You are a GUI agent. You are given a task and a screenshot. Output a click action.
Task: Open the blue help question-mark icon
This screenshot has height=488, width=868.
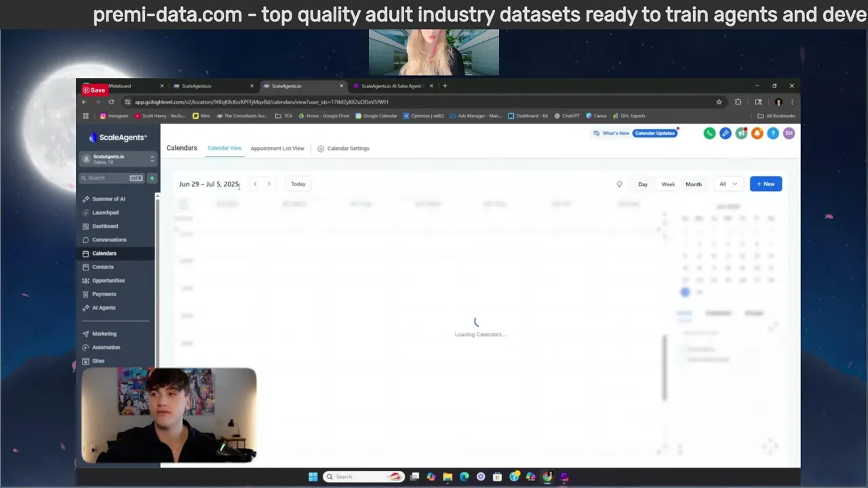coord(772,134)
